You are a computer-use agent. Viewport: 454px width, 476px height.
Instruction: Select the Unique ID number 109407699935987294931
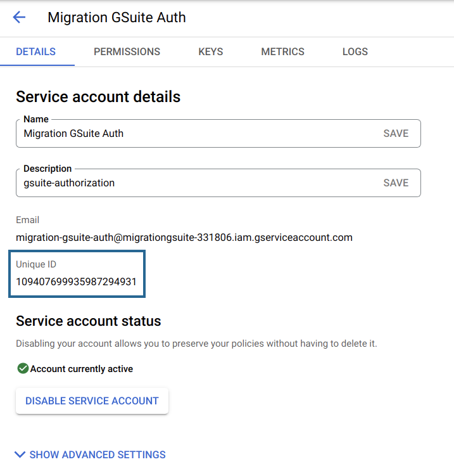[x=76, y=281]
